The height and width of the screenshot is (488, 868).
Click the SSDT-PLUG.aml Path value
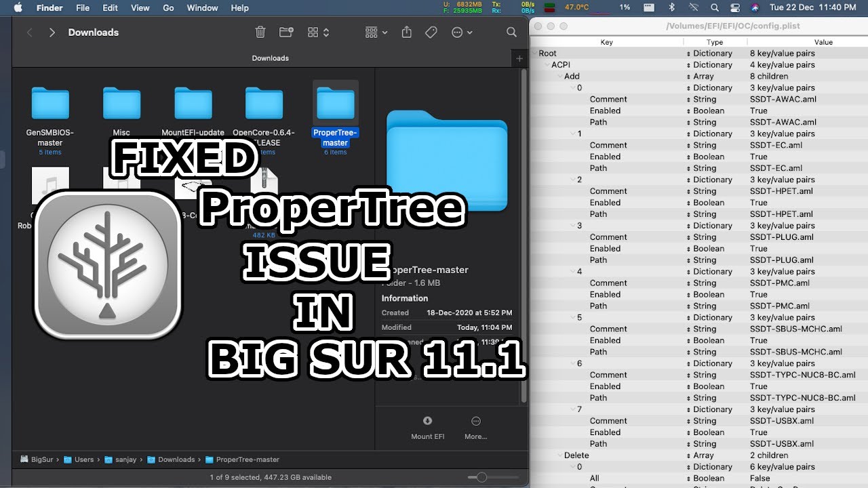(781, 260)
